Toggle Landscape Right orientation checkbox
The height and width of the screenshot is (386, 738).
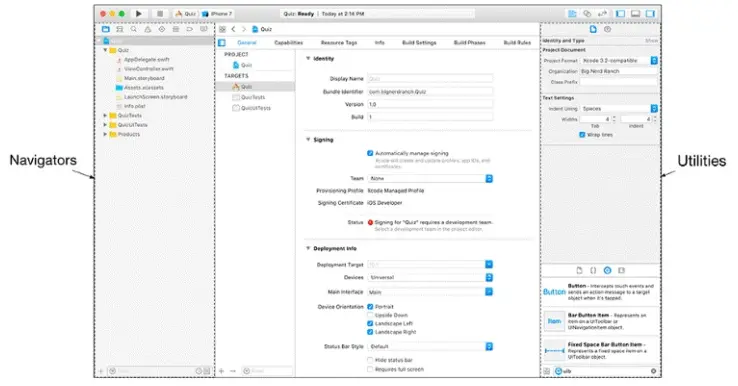[x=370, y=332]
